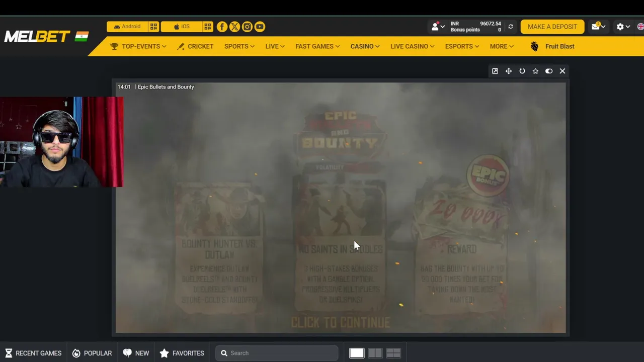This screenshot has height=362, width=644.
Task: Open game in a new window icon
Action: pos(495,71)
